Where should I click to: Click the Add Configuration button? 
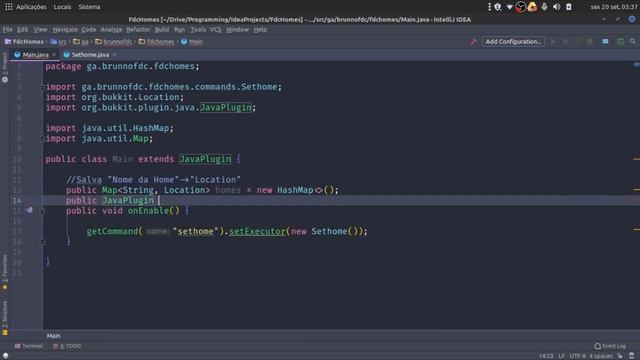[x=513, y=42]
